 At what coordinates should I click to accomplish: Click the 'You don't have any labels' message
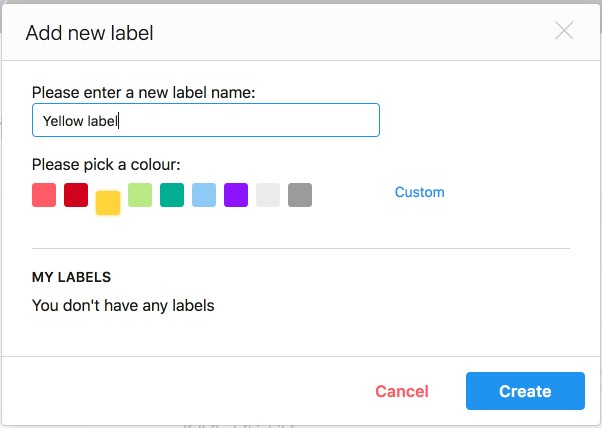pos(123,306)
